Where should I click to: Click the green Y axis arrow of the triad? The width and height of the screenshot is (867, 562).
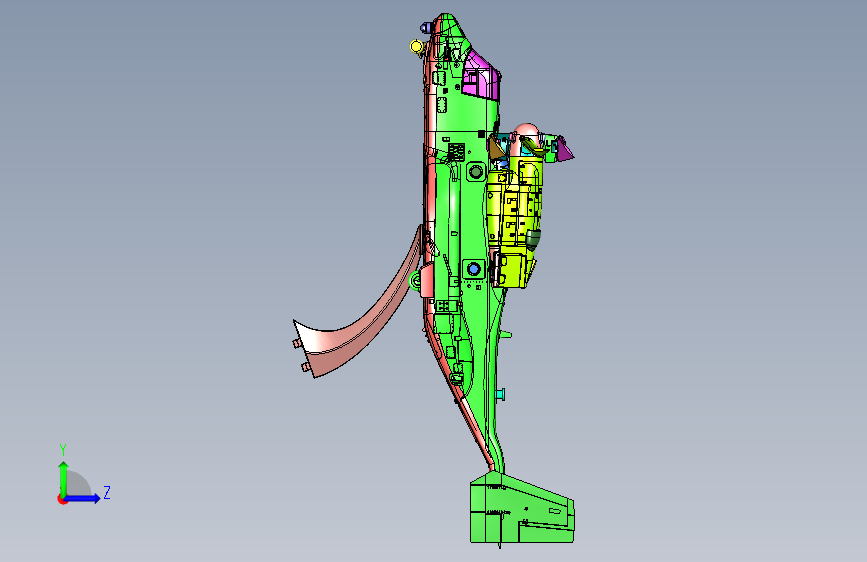[64, 478]
